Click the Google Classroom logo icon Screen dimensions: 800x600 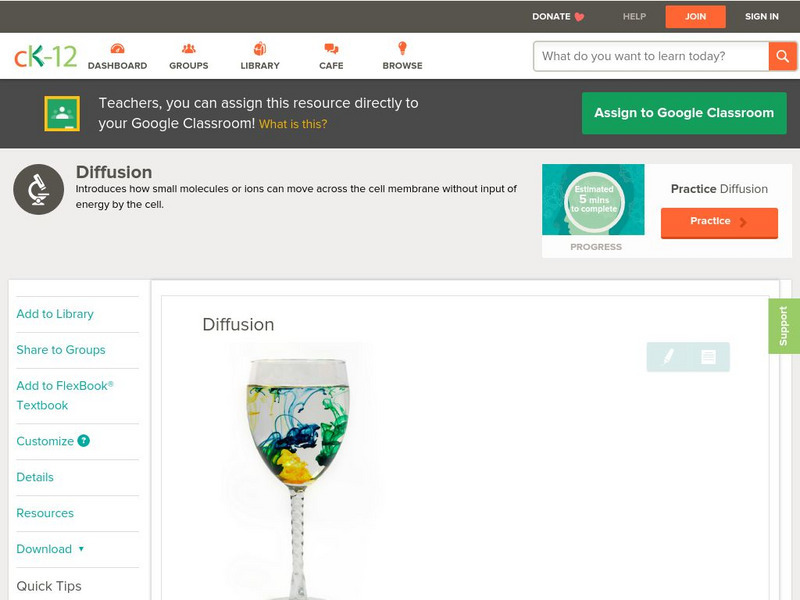tap(62, 113)
